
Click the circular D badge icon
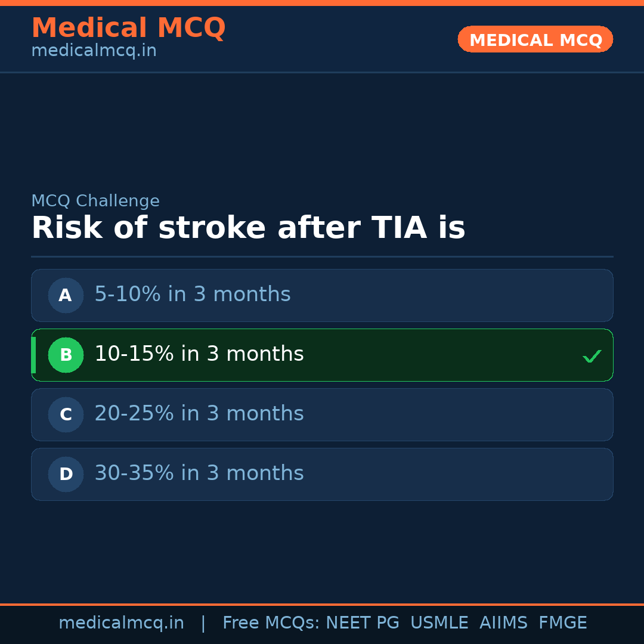(66, 474)
